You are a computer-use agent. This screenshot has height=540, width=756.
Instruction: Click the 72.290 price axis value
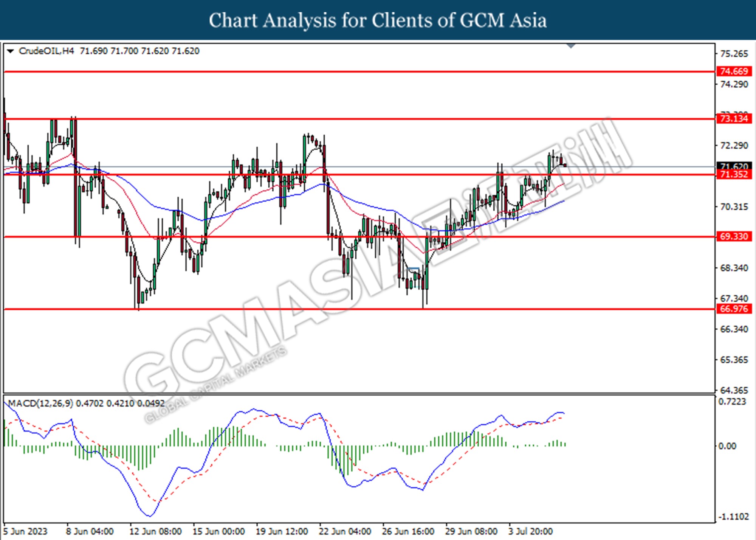click(734, 146)
